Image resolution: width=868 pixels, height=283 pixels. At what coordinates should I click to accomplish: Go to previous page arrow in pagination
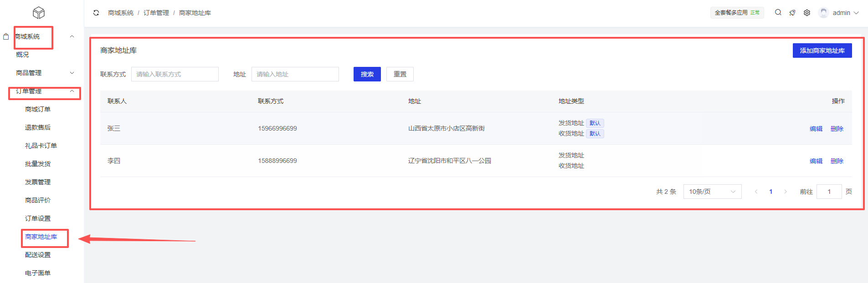pos(756,192)
